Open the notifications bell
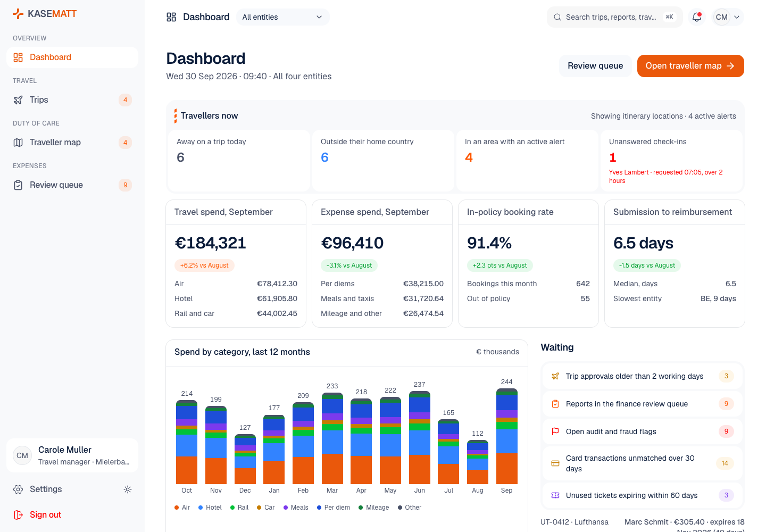Screen dimensions: 766x532 coord(697,17)
